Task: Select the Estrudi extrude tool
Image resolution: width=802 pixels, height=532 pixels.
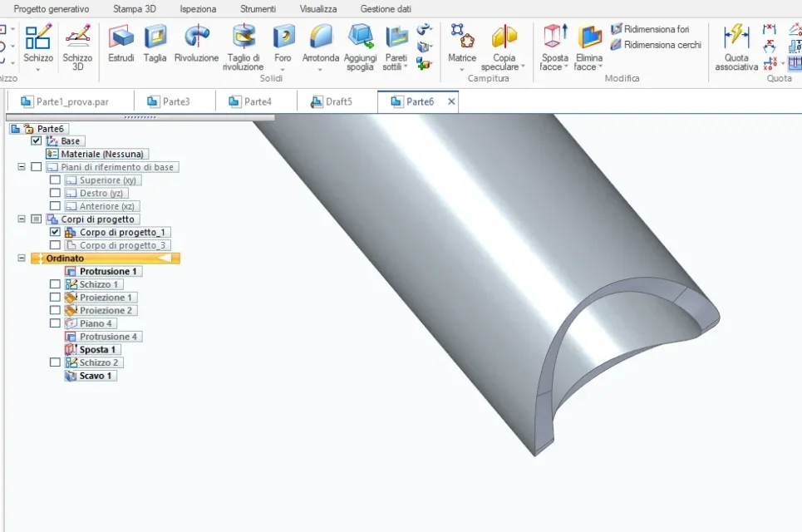Action: pos(121,44)
